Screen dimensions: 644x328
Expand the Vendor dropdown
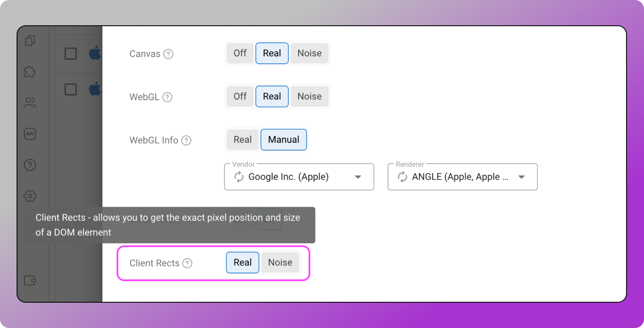(x=358, y=177)
